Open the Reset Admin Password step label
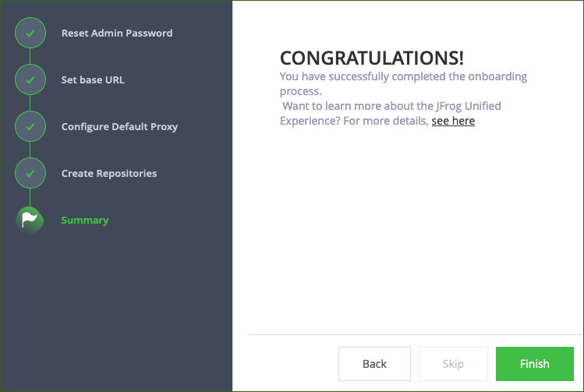 click(x=117, y=34)
